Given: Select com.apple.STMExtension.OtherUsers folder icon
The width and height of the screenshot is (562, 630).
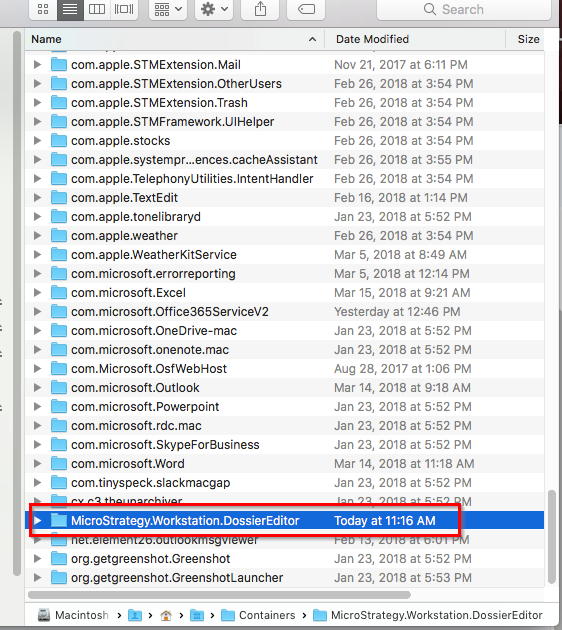Looking at the screenshot, I should pos(59,84).
